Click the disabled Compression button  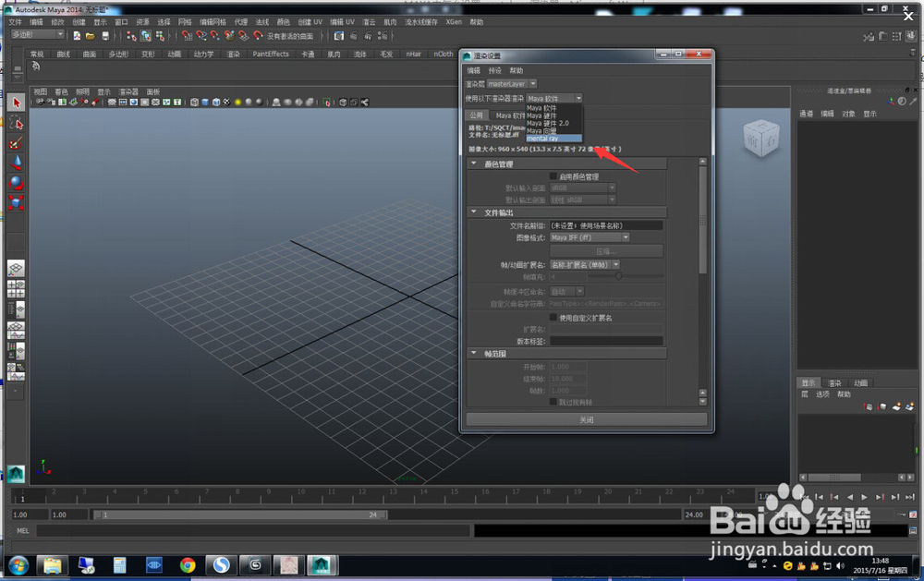[606, 251]
